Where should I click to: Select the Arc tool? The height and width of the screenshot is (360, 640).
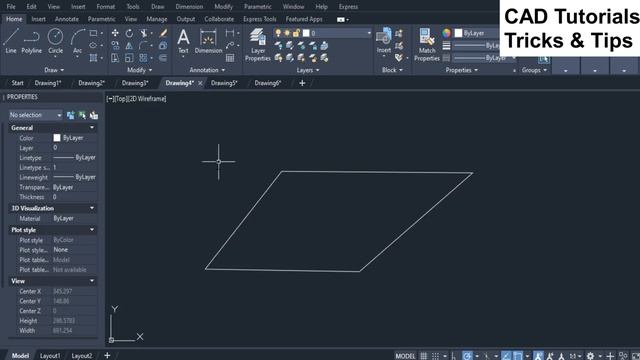(x=78, y=41)
